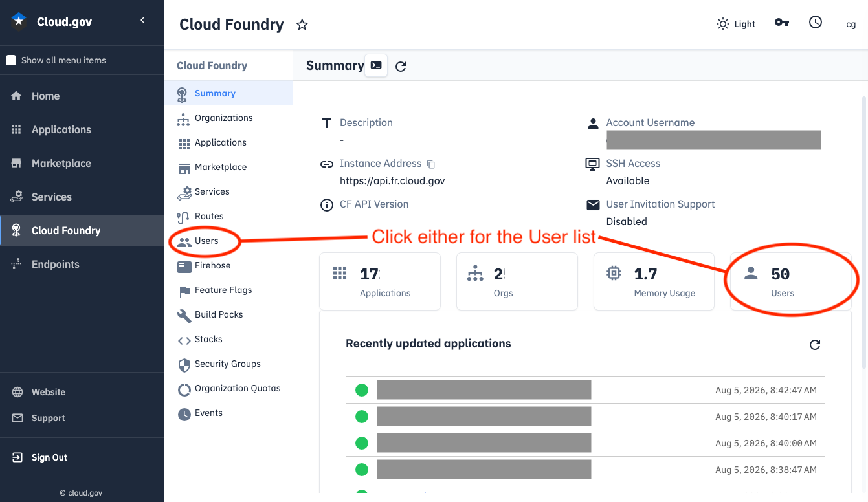This screenshot has width=868, height=502.
Task: Open Services in the dark main sidebar
Action: (82, 197)
